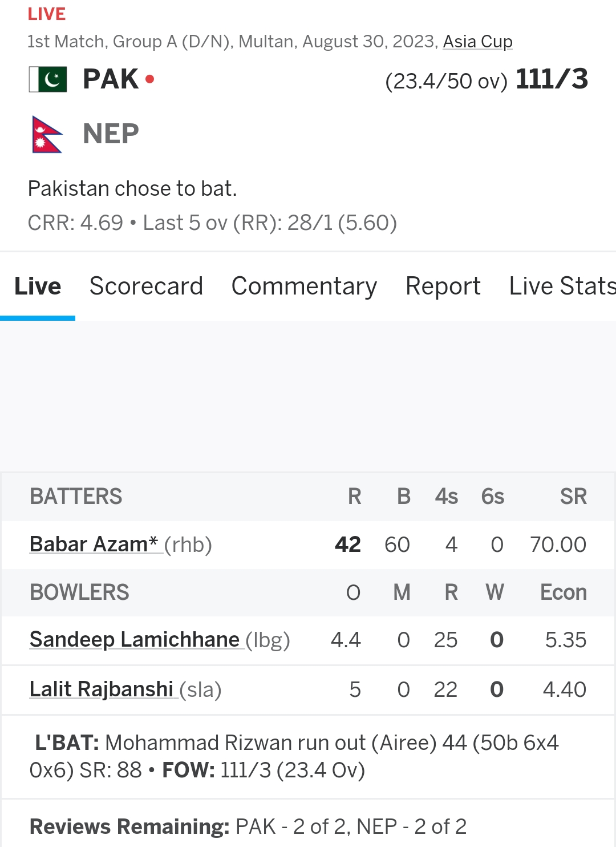The height and width of the screenshot is (847, 616).
Task: Tap the last bat Mohammad Rizwan details
Action: pyautogui.click(x=294, y=756)
